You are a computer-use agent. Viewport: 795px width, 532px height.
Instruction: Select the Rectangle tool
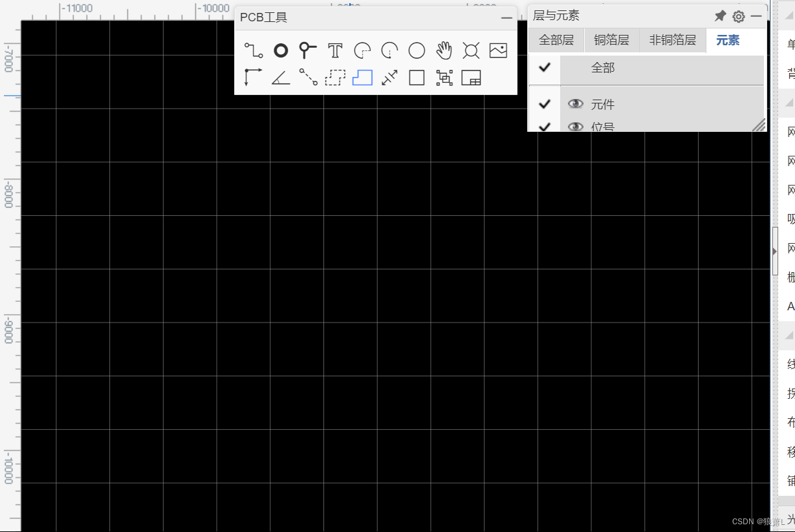click(417, 78)
